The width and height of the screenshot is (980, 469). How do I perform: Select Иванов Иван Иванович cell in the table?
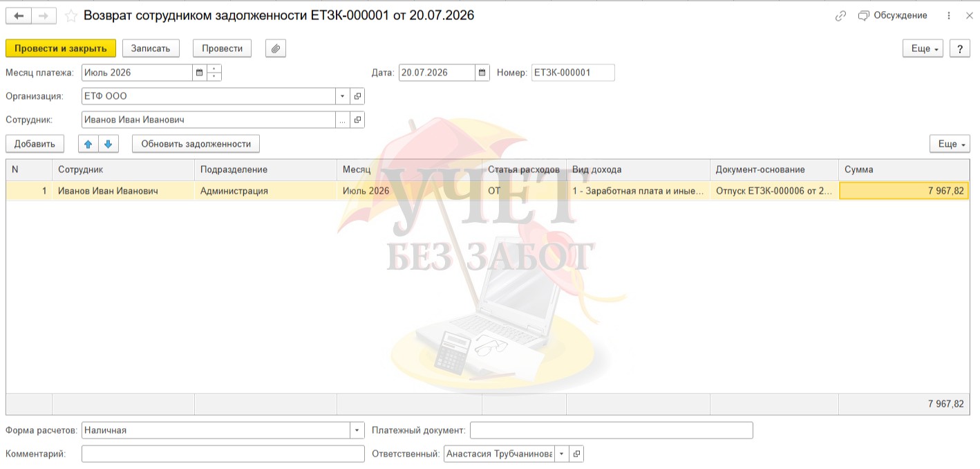click(123, 191)
